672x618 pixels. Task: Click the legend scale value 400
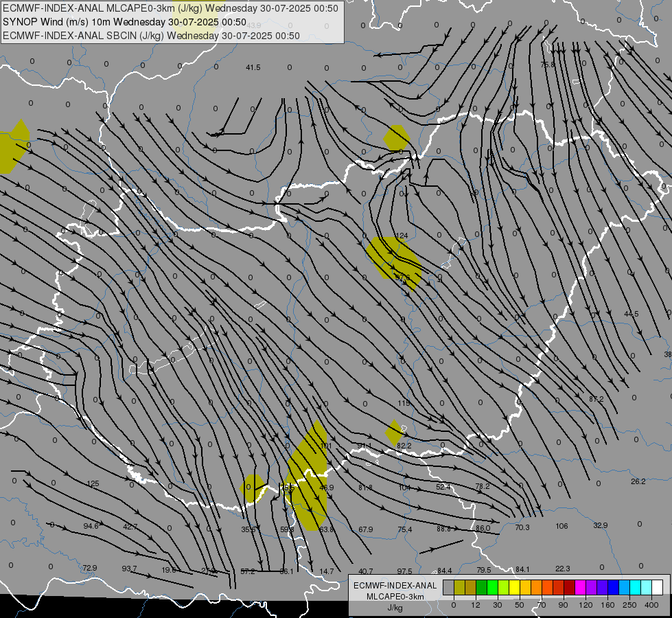pyautogui.click(x=651, y=605)
